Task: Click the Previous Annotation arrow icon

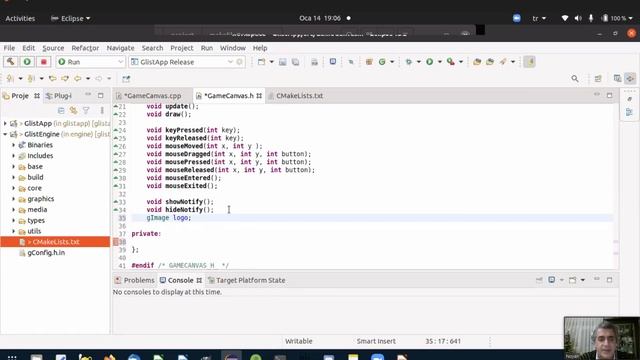Action: (31, 78)
